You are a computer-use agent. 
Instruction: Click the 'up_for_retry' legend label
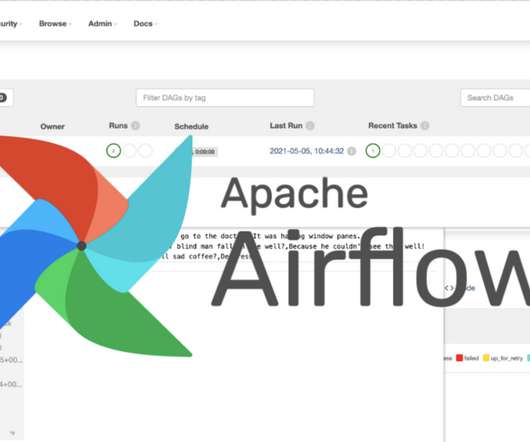[x=507, y=358]
